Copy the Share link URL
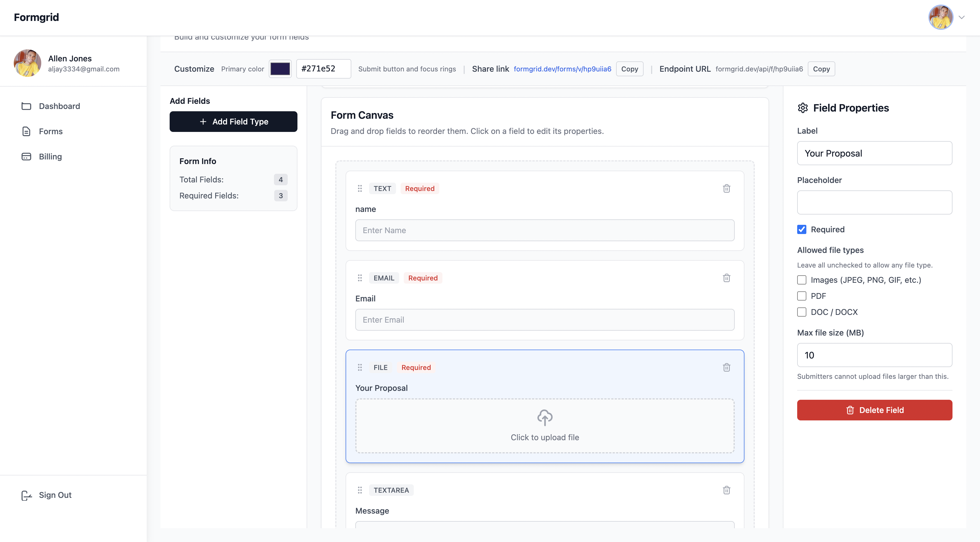The image size is (980, 542). [x=629, y=69]
